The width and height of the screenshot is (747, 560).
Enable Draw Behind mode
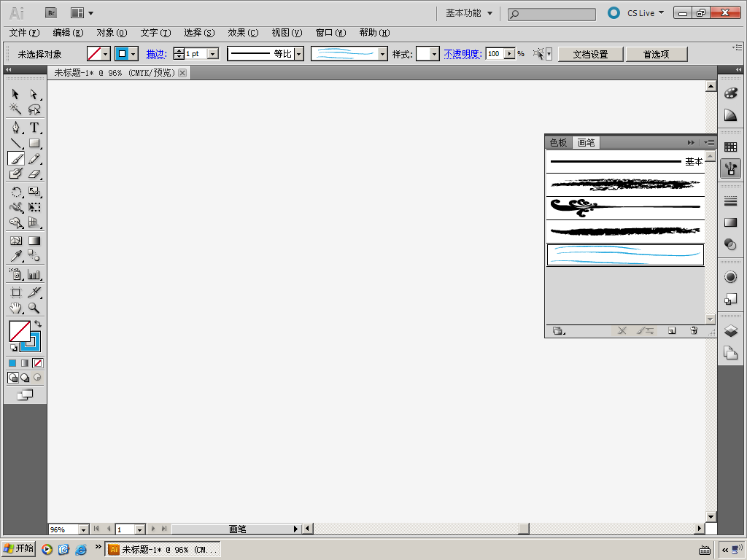pyautogui.click(x=25, y=378)
